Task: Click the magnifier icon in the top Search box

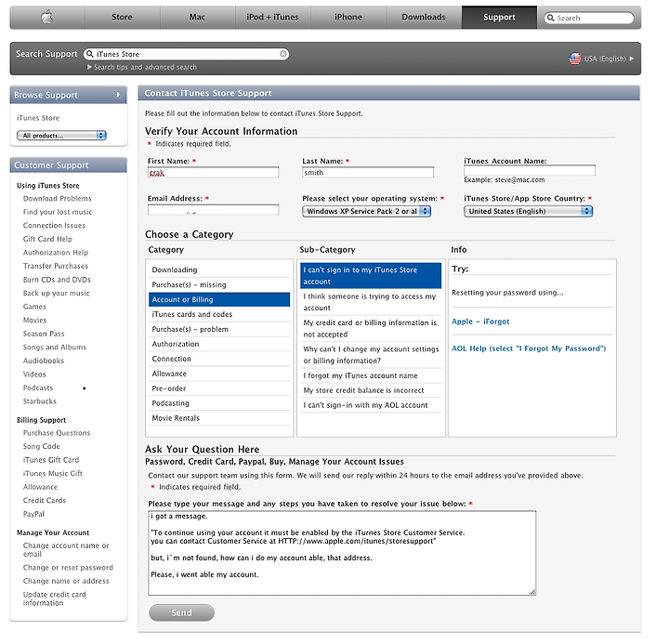Action: pos(551,18)
